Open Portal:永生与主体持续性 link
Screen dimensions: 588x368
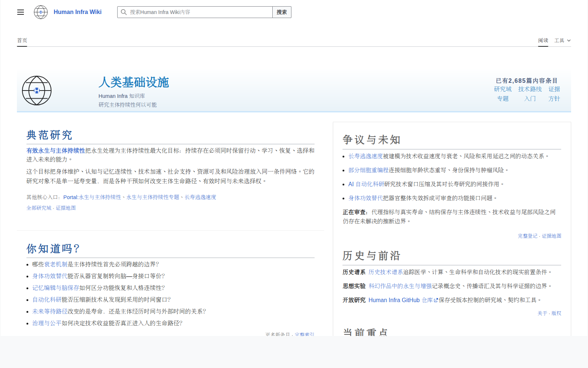click(92, 197)
